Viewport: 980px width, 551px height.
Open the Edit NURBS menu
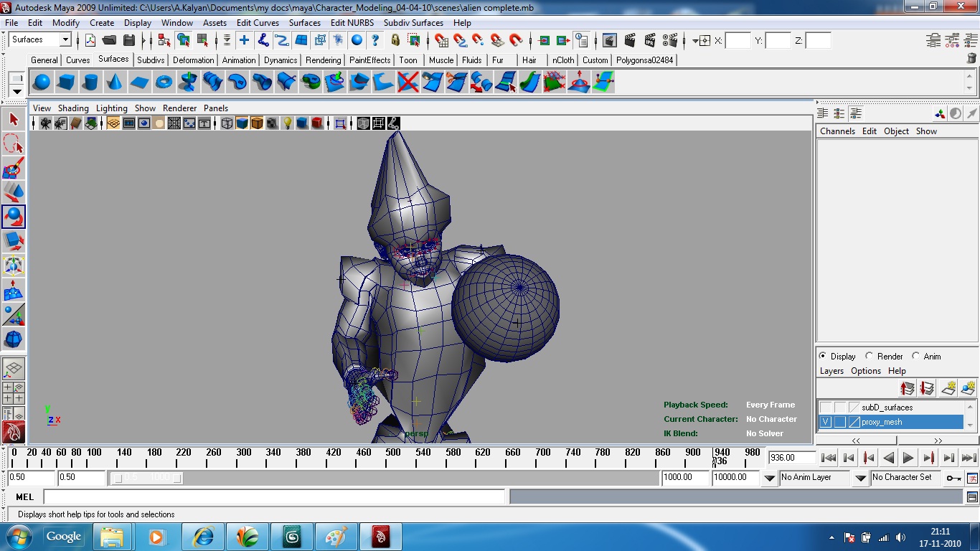[x=352, y=23]
